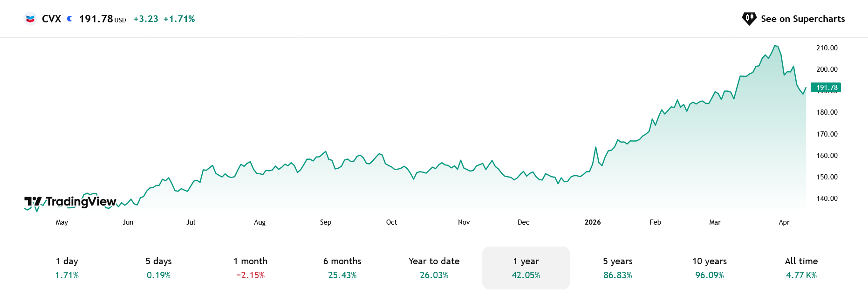Click the 210.00 price axis label
Screen dimensions: 868x302
pyautogui.click(x=827, y=48)
